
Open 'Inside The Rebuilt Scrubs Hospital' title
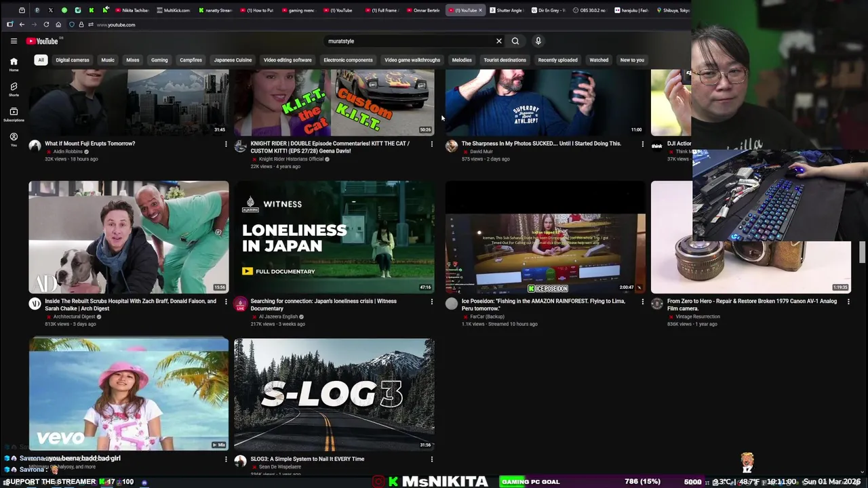click(130, 305)
